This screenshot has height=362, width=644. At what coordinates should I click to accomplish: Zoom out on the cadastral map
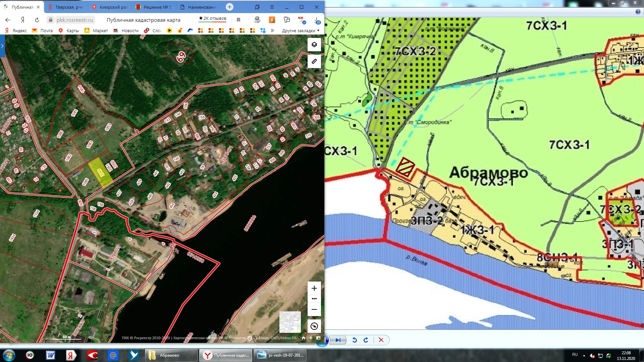[x=314, y=309]
